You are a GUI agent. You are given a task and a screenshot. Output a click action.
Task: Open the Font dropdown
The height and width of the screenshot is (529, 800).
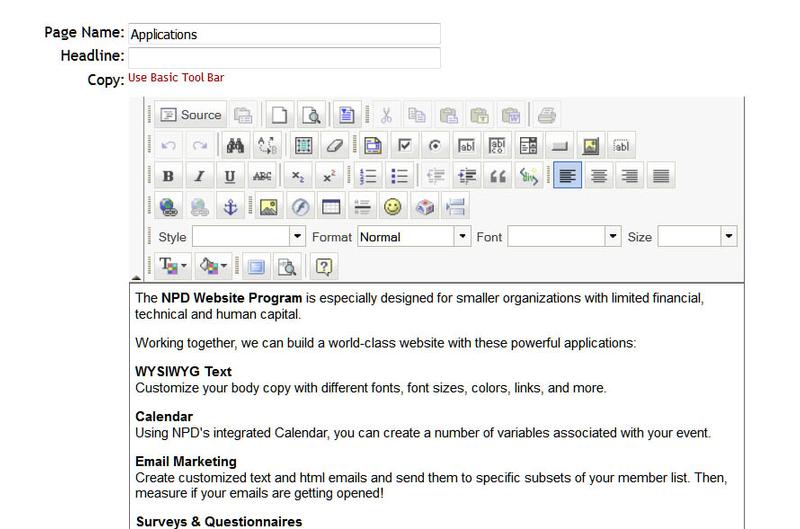564,237
